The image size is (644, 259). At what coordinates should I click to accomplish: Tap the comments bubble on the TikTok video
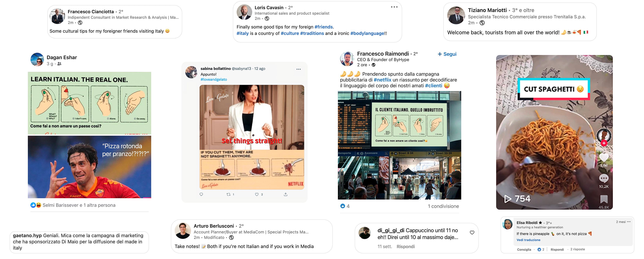click(604, 178)
